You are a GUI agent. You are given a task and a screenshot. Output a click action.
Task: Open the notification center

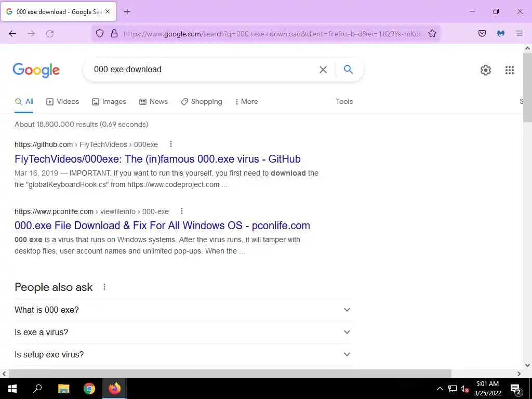[516, 389]
